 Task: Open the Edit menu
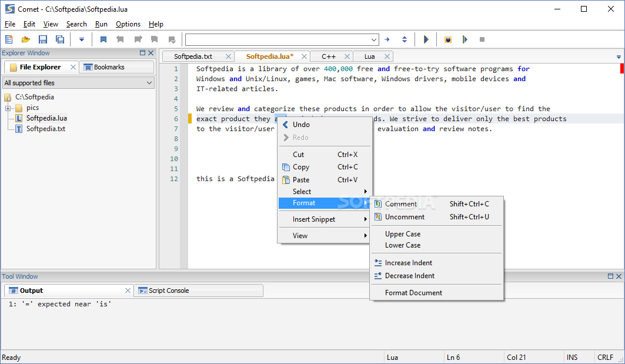pyautogui.click(x=29, y=24)
